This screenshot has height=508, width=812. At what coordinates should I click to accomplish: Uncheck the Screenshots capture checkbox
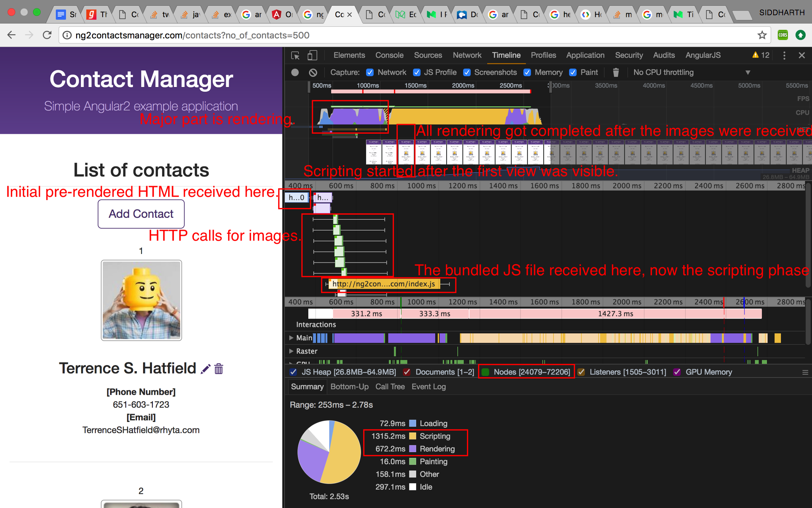(x=467, y=72)
